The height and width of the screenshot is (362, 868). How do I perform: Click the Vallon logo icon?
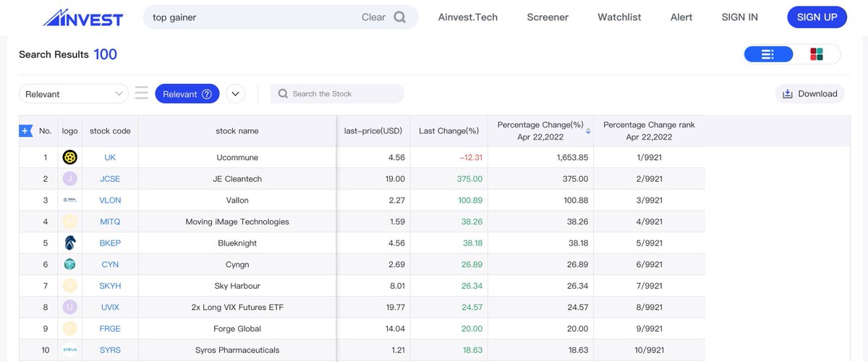(x=70, y=201)
